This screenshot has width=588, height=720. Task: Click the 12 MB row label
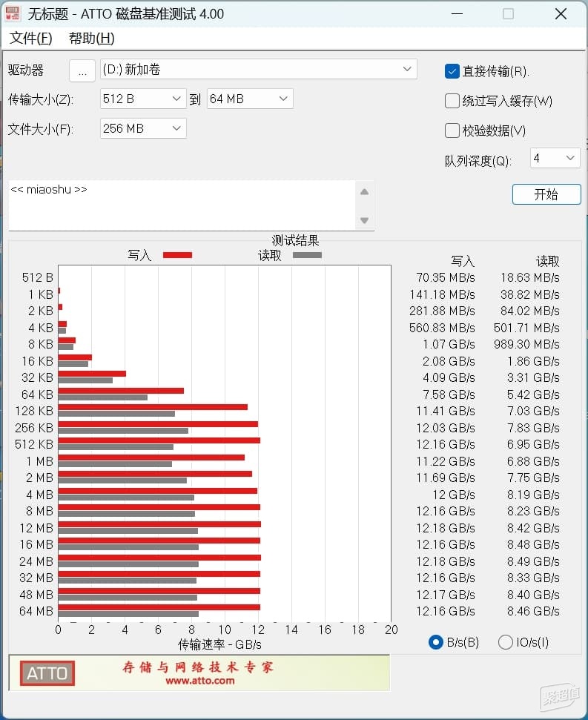(x=36, y=528)
